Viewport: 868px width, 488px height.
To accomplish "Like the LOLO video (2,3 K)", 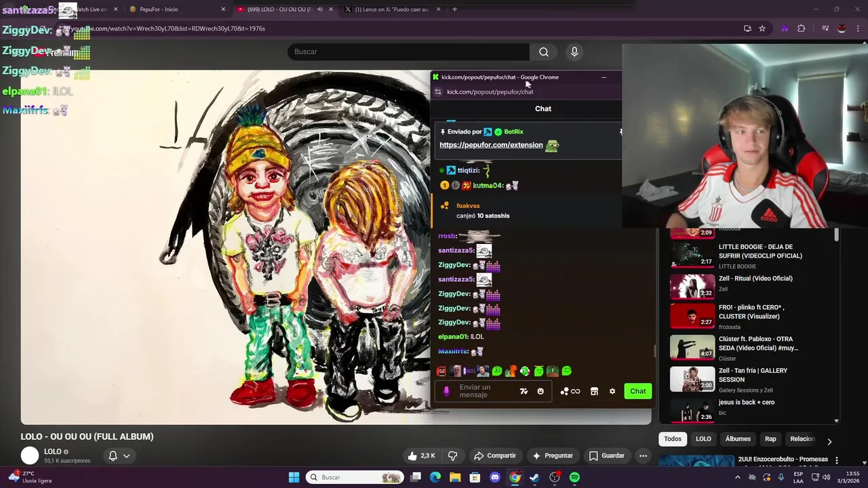I will point(421,456).
